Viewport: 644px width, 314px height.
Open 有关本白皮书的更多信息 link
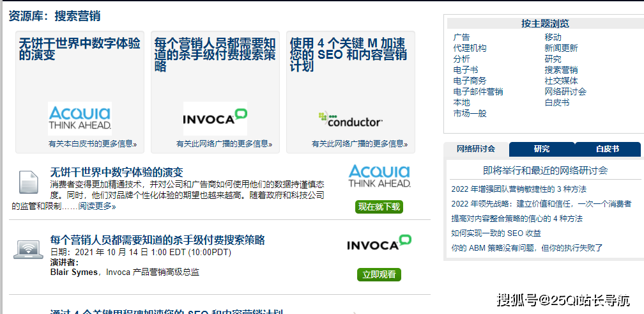pos(93,144)
